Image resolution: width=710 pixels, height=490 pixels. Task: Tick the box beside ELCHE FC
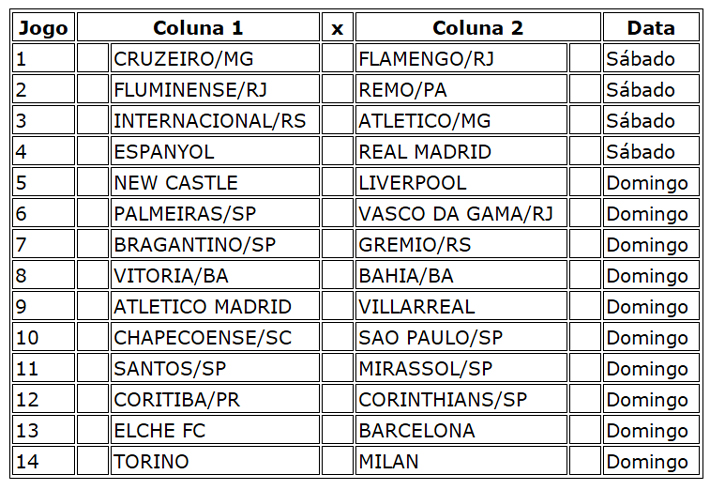click(93, 429)
